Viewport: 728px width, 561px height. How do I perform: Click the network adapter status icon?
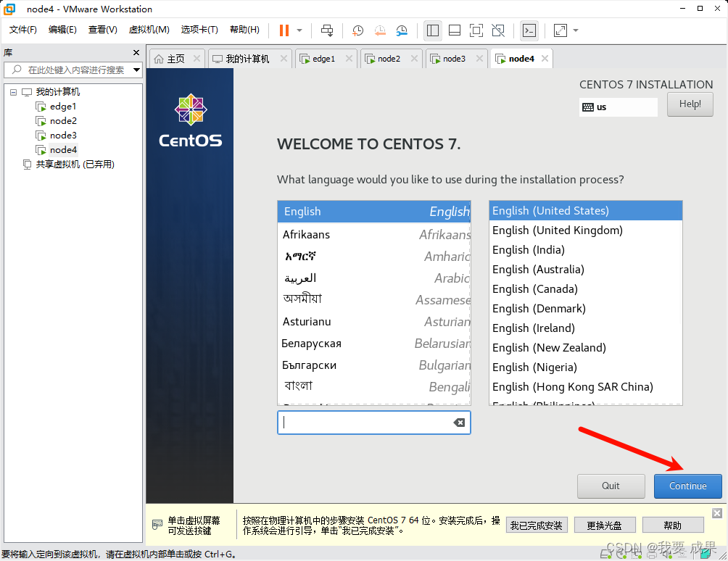pyautogui.click(x=638, y=554)
